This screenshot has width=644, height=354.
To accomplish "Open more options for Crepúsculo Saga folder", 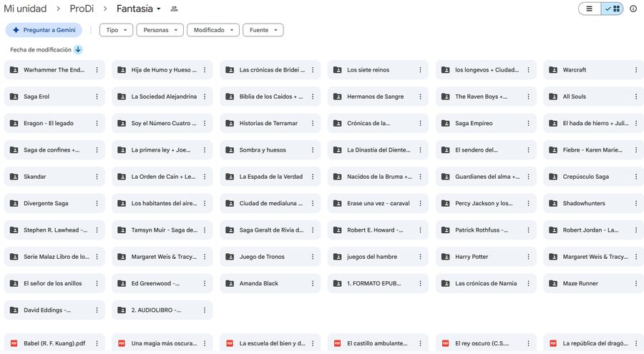I will (636, 177).
